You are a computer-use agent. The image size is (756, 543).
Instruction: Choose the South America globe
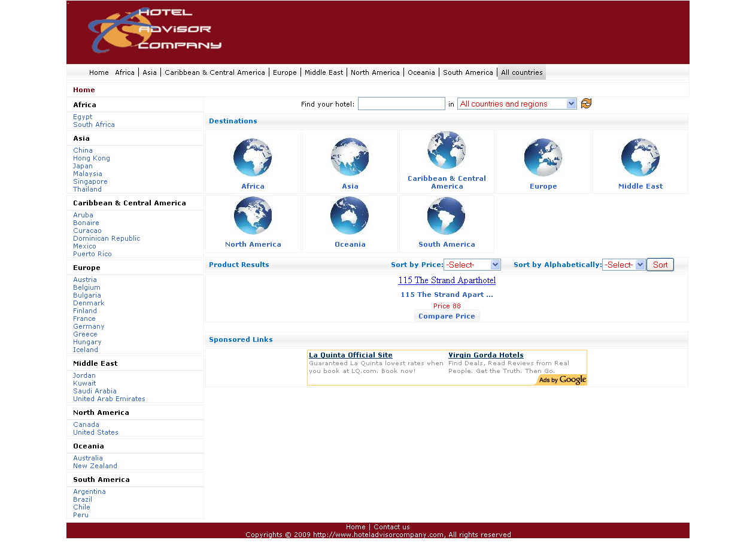pyautogui.click(x=447, y=216)
